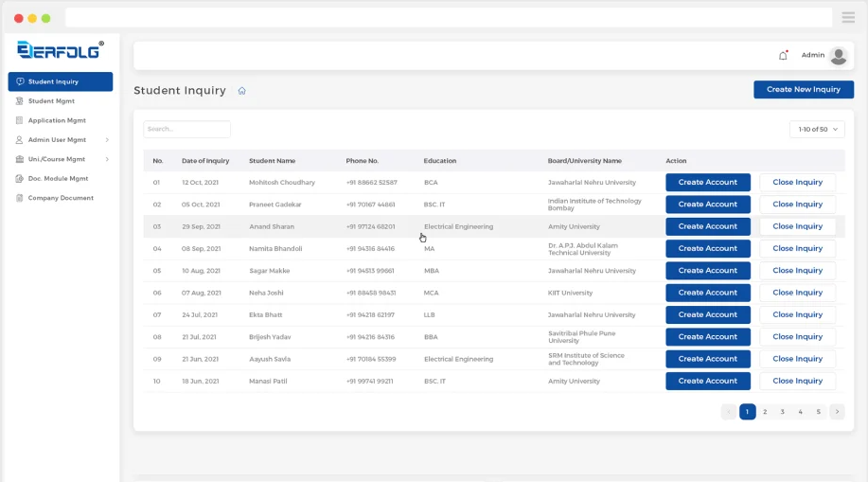Expand the Admin User Mgmt submenu
868x482 pixels.
pos(107,140)
